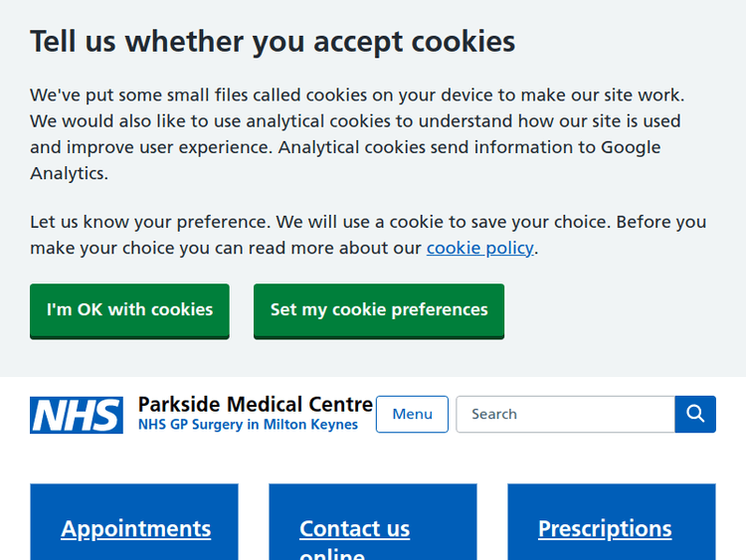Image resolution: width=746 pixels, height=560 pixels.
Task: Open Set my cookie preferences
Action: tap(379, 310)
